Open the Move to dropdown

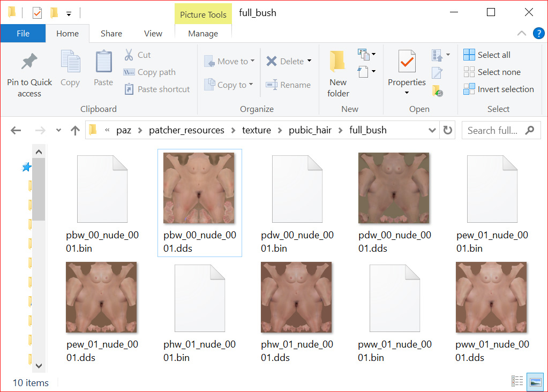(253, 61)
